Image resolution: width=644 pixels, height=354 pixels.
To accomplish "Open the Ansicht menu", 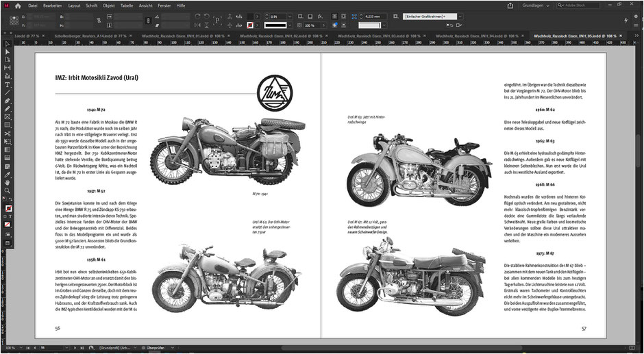I will (x=146, y=5).
